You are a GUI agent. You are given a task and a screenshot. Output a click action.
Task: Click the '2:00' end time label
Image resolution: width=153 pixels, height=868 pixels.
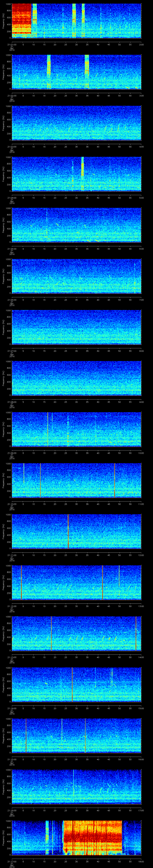141,44
